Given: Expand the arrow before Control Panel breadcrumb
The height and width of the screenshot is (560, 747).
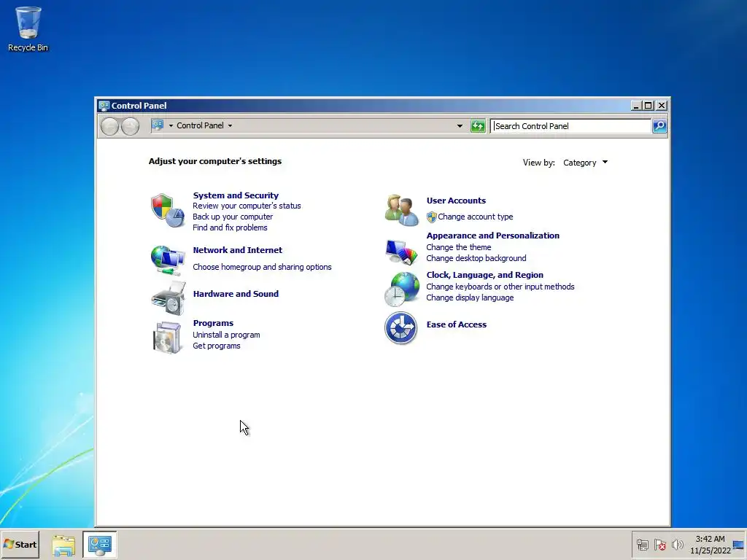Looking at the screenshot, I should (x=171, y=125).
